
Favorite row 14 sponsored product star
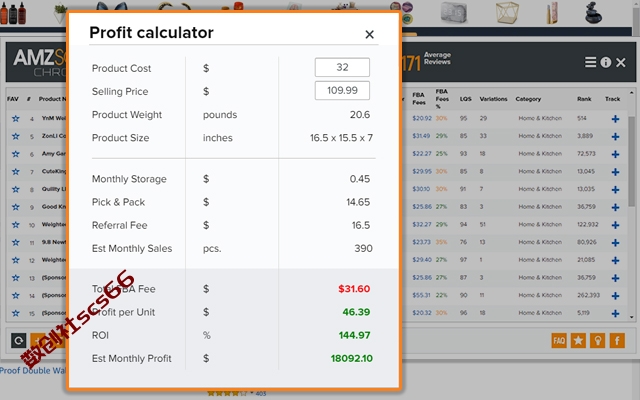point(16,295)
